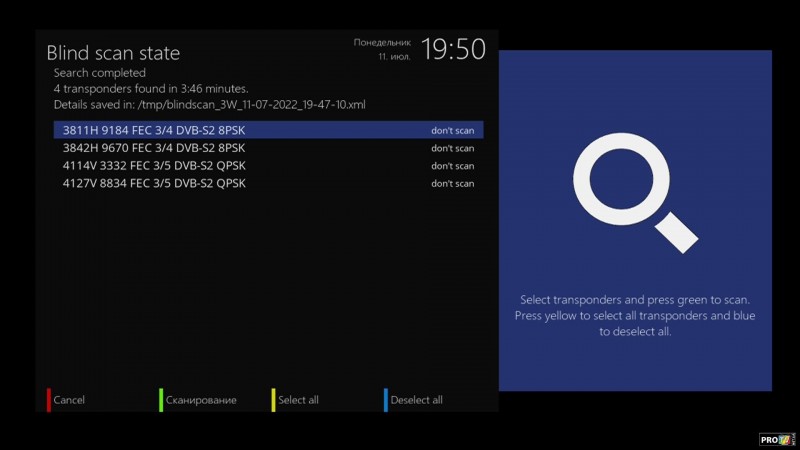
Task: Toggle "don't scan" for transponder 3842H
Action: [x=452, y=148]
